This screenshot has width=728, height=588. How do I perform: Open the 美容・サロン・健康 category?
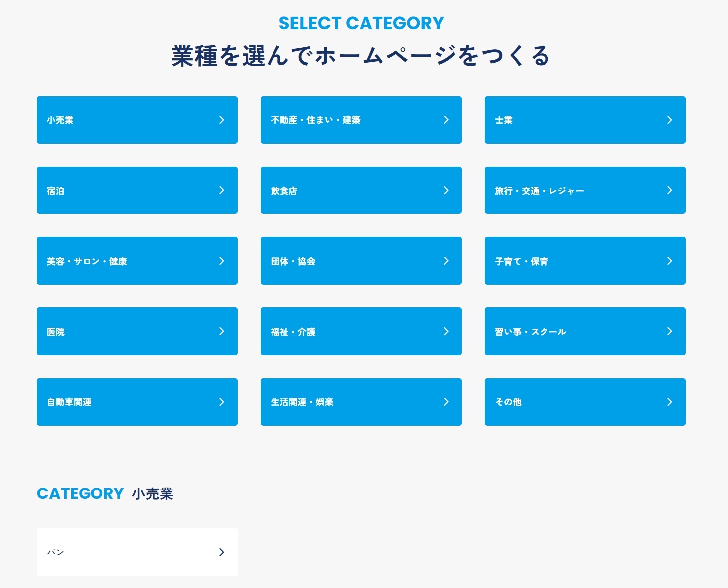click(137, 261)
